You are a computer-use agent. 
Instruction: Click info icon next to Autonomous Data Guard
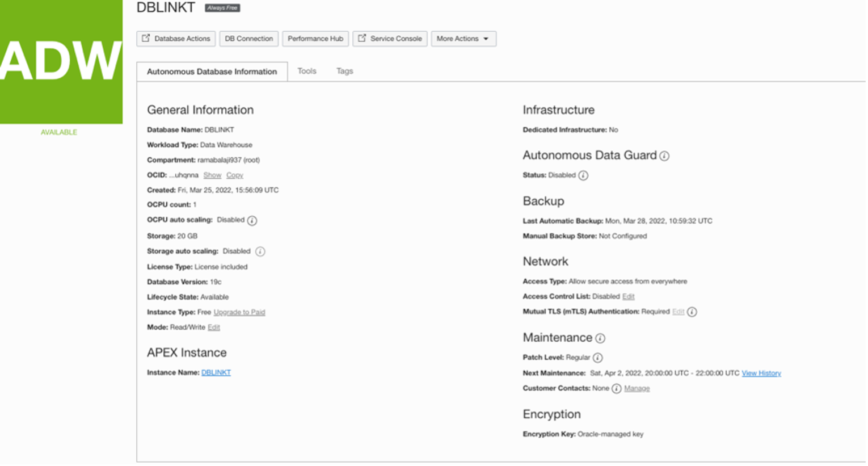click(x=664, y=156)
